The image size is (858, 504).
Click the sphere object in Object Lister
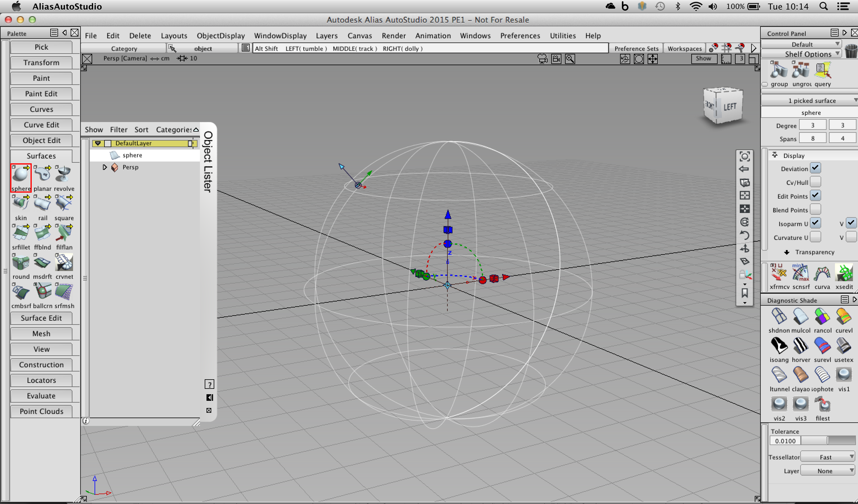(x=131, y=155)
